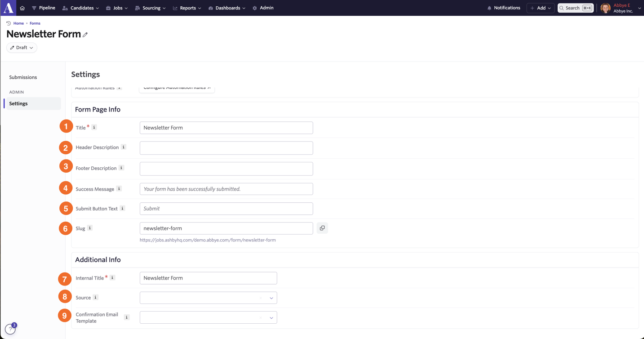Open the Confirmation Email Template dropdown

(x=208, y=317)
